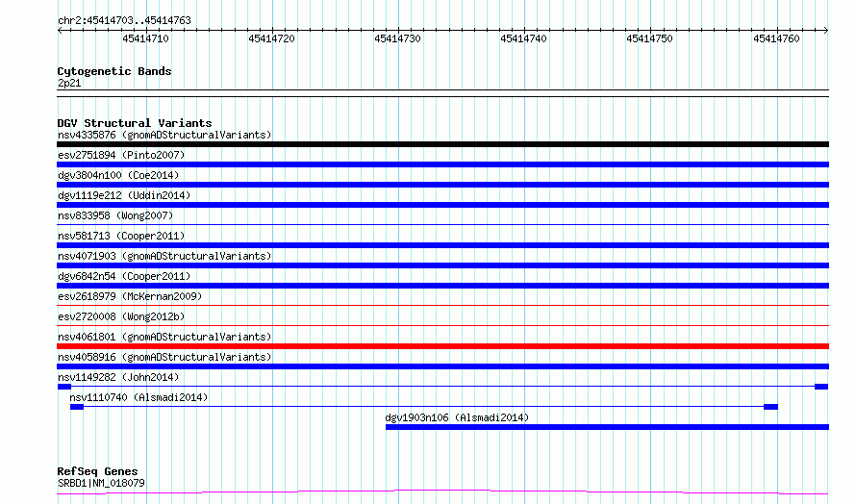
Task: Open variant nsv4061801 (gnomADStructuralVariants) label
Action: 164,337
